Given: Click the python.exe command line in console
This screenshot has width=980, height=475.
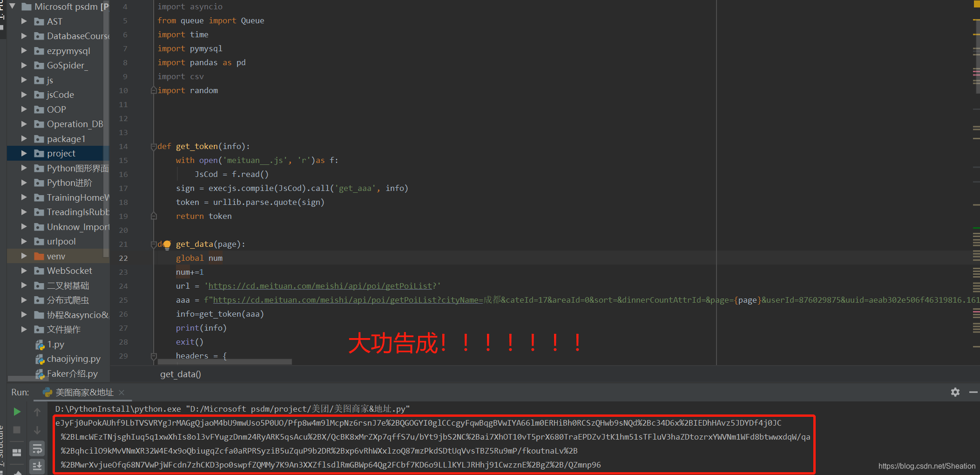Looking at the screenshot, I should 232,409.
